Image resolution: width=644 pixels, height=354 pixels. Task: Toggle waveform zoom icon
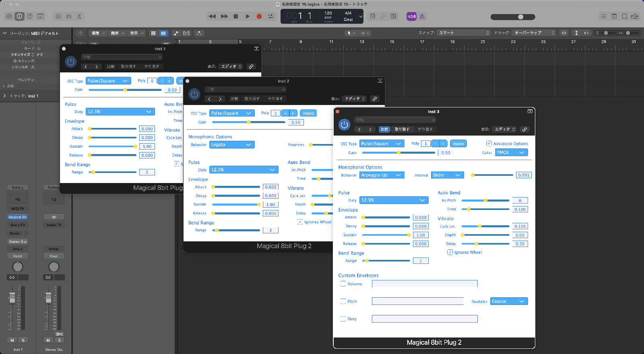564,33
